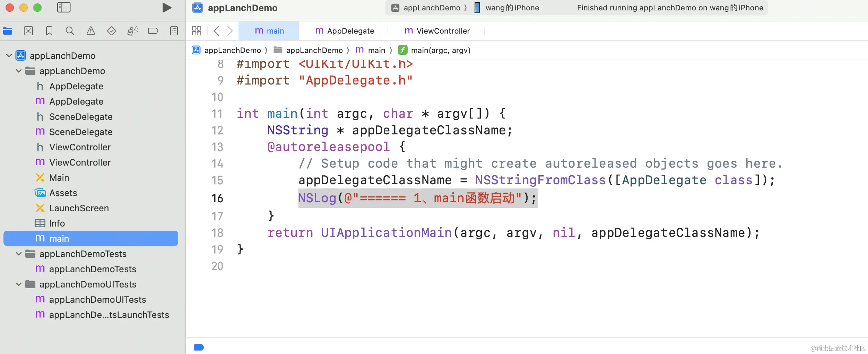868x354 pixels.
Task: Switch to the main editor tab
Action: pos(269,31)
